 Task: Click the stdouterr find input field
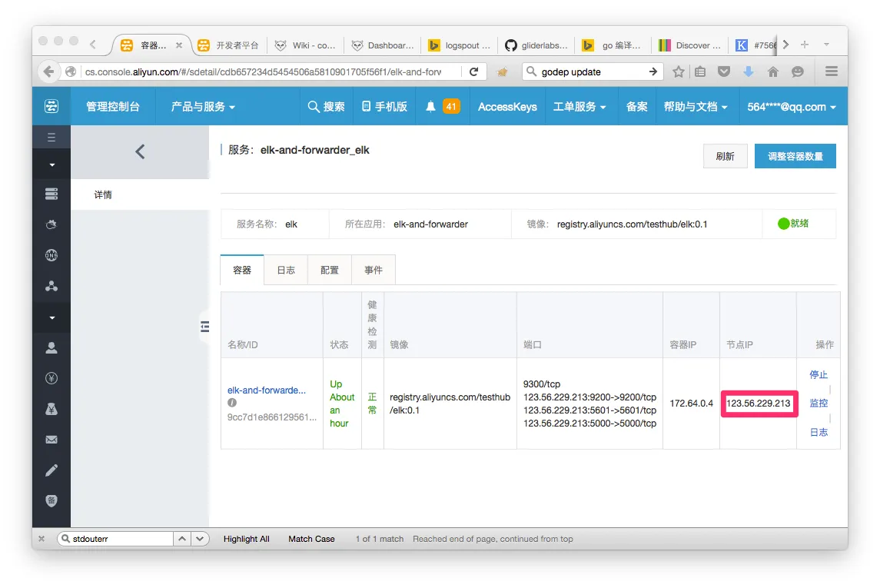pos(115,539)
